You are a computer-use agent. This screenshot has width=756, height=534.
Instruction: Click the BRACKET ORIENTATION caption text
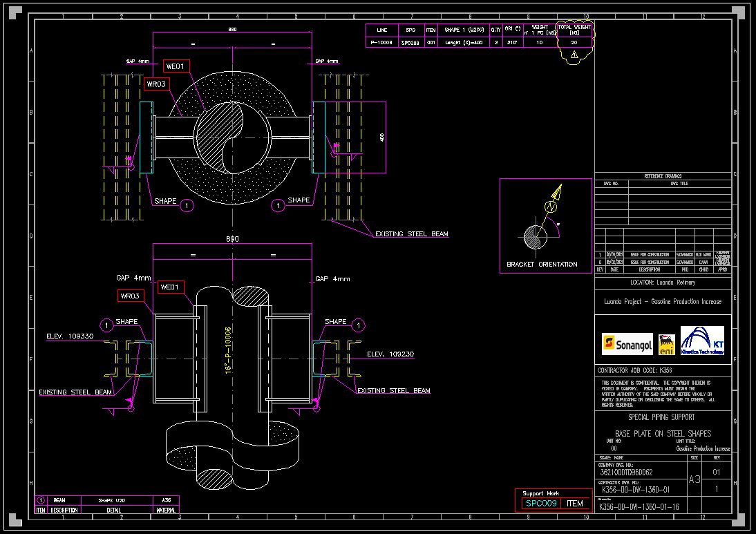(x=542, y=265)
